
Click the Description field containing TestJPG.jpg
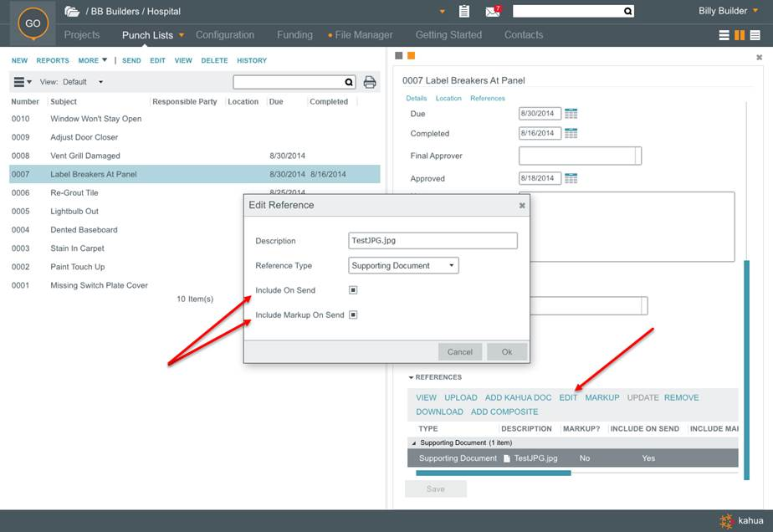click(x=433, y=241)
